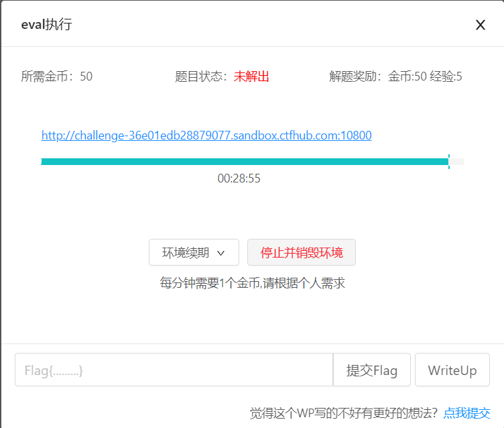504x428 pixels.
Task: Click the eval执行 dialog title
Action: (47, 25)
